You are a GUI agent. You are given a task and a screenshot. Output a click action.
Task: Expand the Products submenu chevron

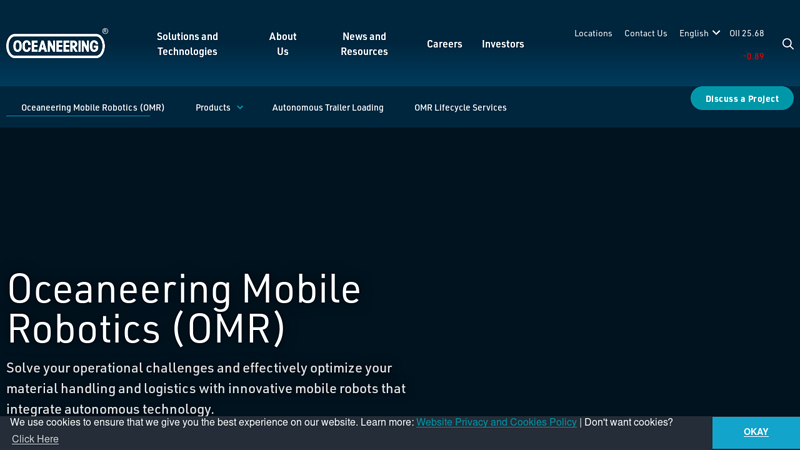240,108
